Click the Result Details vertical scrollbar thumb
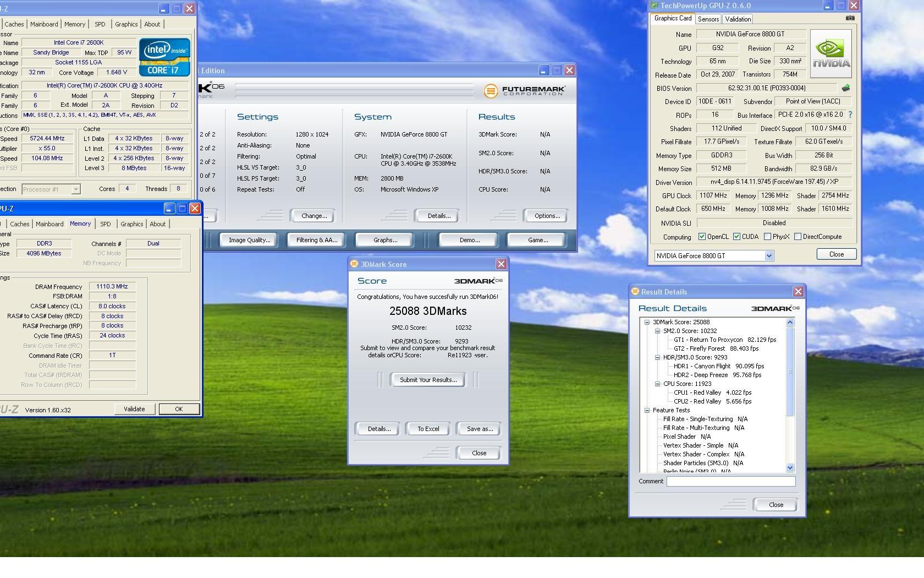The image size is (924, 578). [790, 371]
